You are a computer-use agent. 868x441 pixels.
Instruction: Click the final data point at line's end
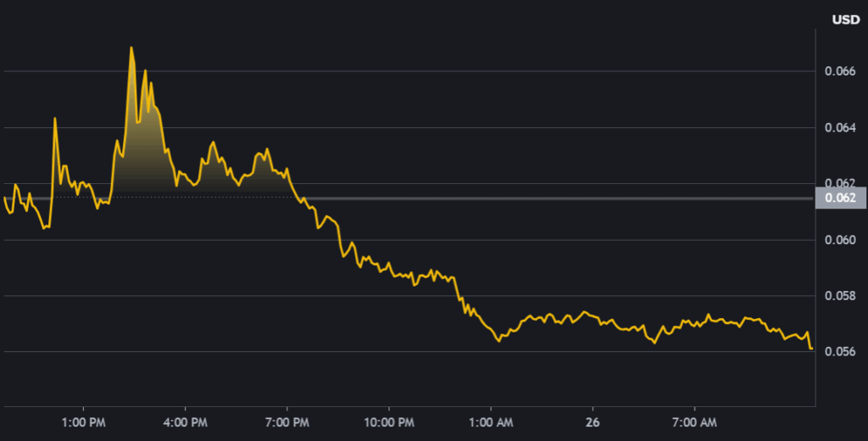[811, 349]
